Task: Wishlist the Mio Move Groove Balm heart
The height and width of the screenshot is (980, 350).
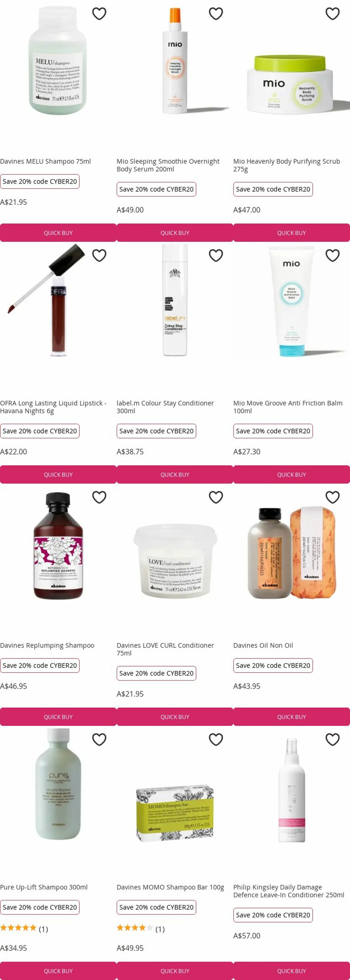Action: point(332,255)
